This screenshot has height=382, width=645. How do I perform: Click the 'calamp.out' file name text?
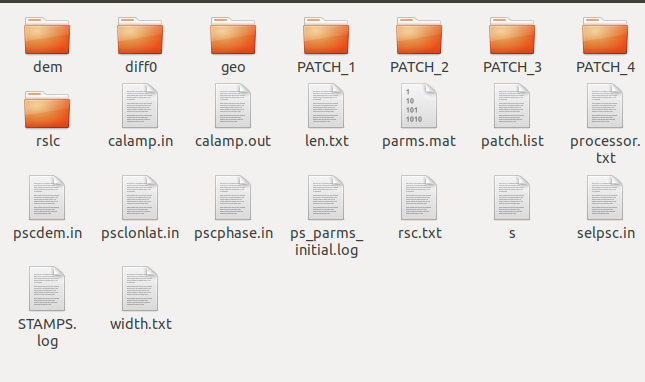pos(233,141)
